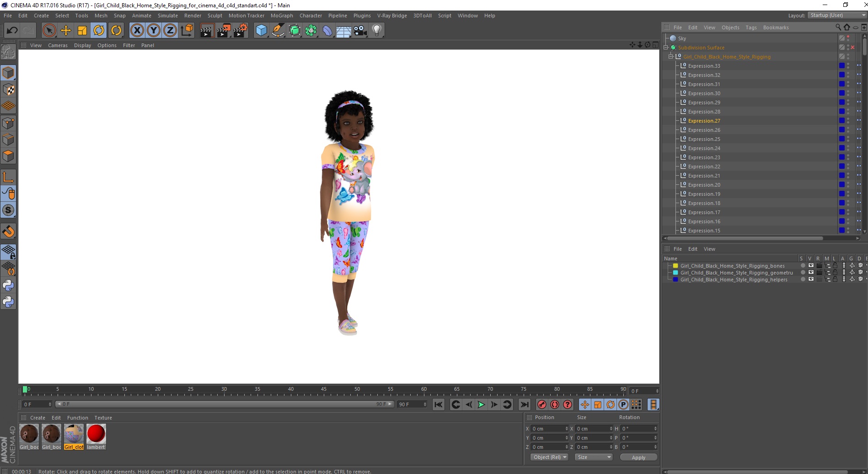Select the Live Selection tool

tap(49, 31)
